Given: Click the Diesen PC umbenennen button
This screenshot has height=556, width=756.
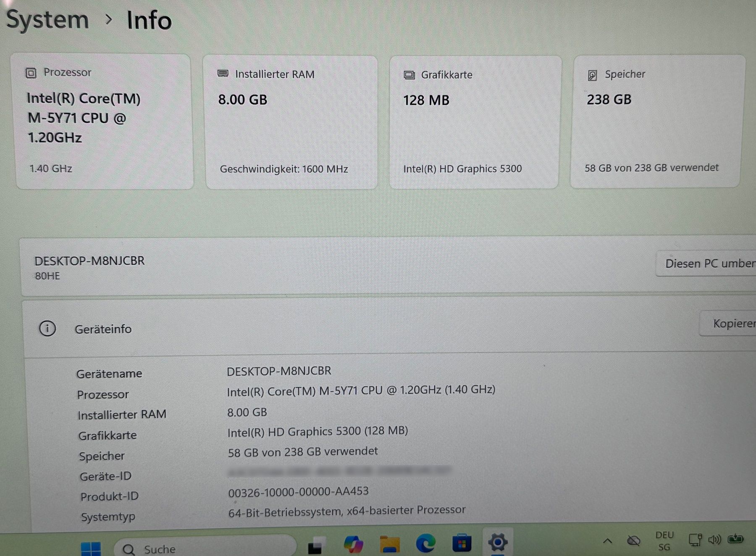Looking at the screenshot, I should point(706,264).
